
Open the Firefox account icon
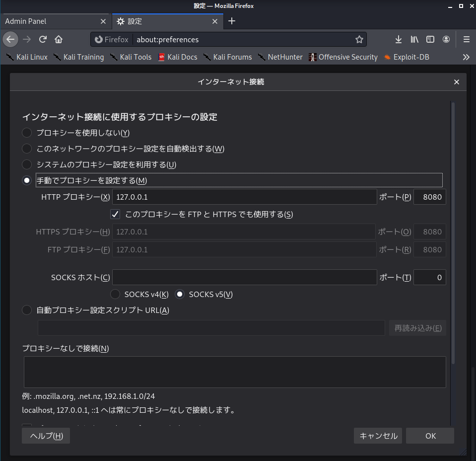point(446,39)
